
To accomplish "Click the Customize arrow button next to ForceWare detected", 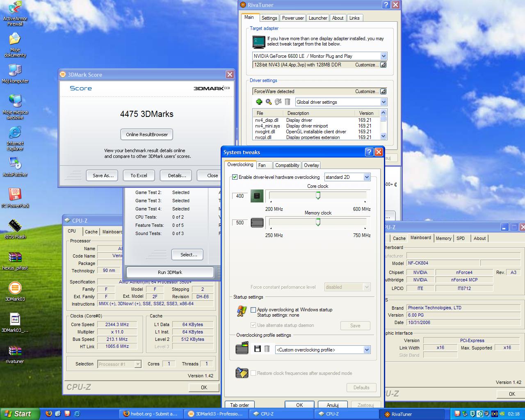I will [x=383, y=91].
